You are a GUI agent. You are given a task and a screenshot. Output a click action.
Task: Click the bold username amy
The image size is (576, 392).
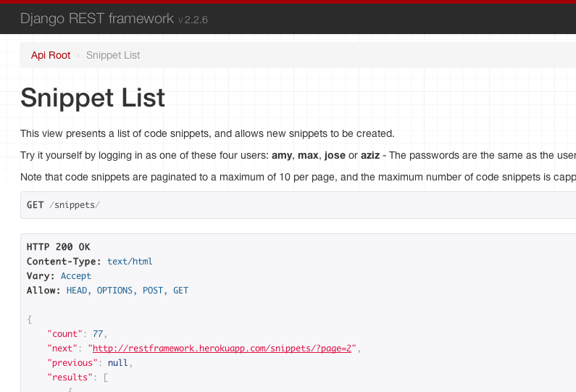coord(282,156)
